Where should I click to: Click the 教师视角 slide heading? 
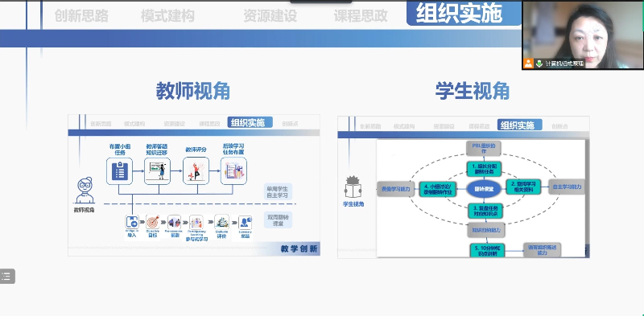coord(193,91)
